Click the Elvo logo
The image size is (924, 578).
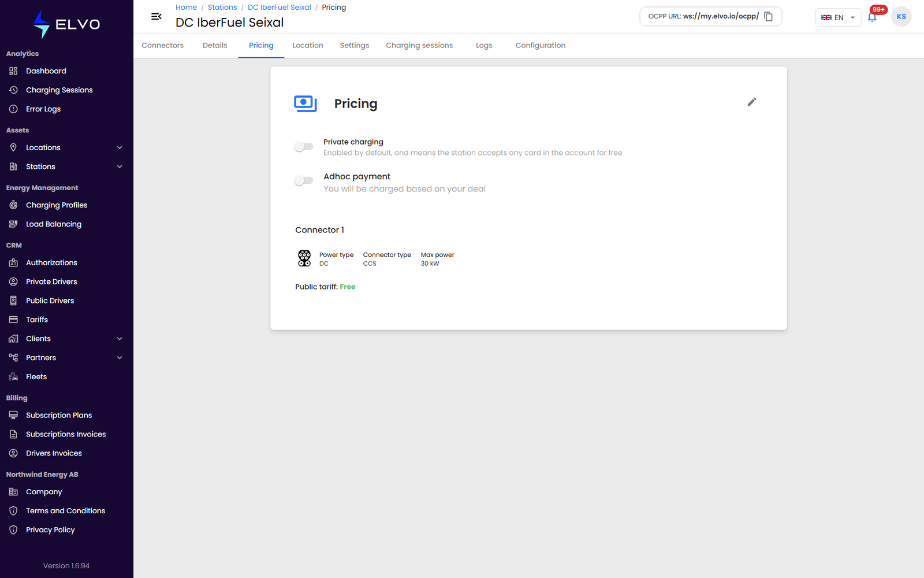[66, 24]
